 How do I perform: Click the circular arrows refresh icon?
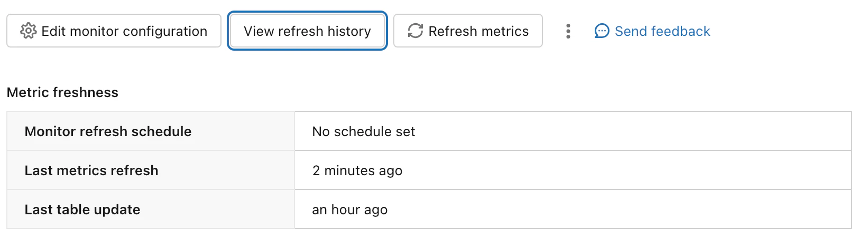(x=415, y=31)
